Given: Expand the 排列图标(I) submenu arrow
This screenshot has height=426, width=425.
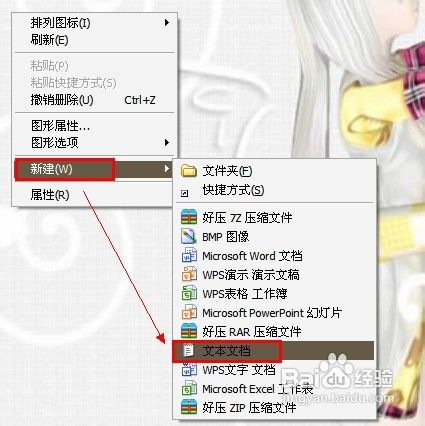Looking at the screenshot, I should click(x=167, y=23).
